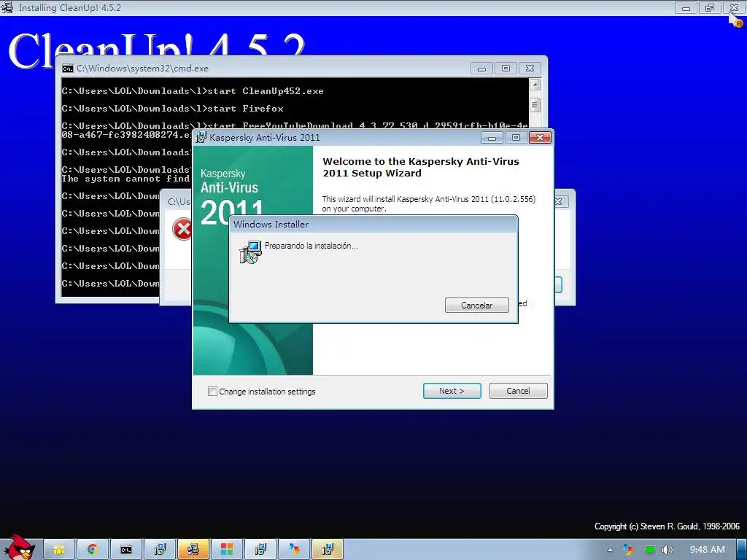Click the cmd.exe window title icon
This screenshot has height=560, width=747.
68,69
